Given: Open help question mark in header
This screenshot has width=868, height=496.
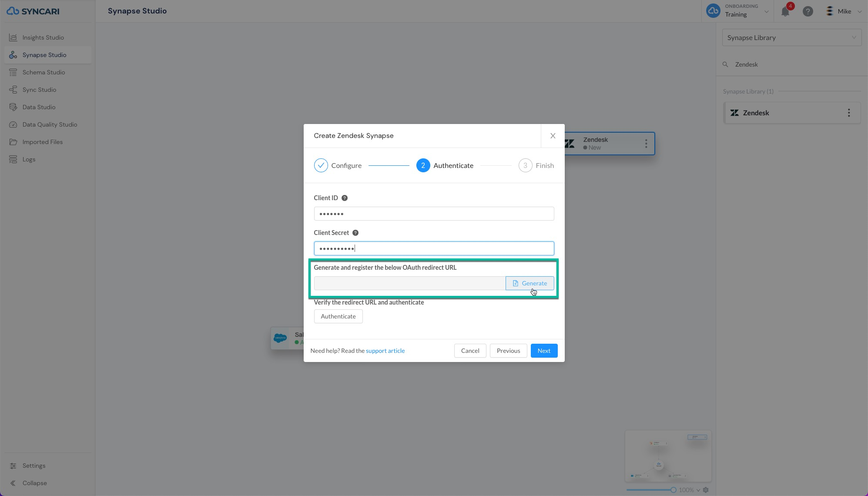Looking at the screenshot, I should tap(808, 11).
